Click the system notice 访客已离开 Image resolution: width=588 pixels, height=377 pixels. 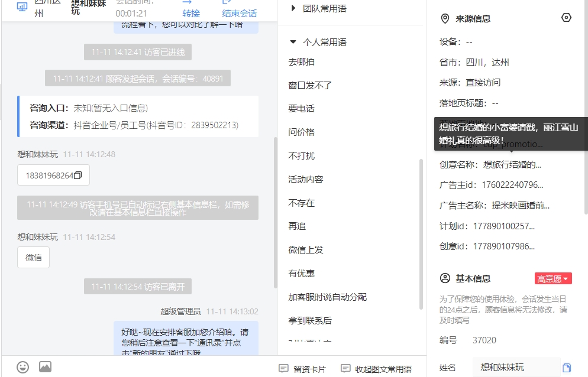[x=138, y=287]
